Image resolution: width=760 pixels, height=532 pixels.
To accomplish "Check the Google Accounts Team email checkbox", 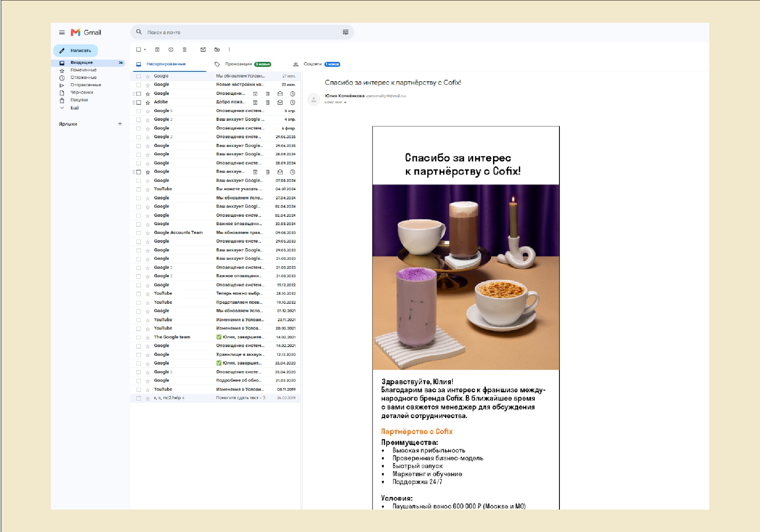I will pos(139,233).
